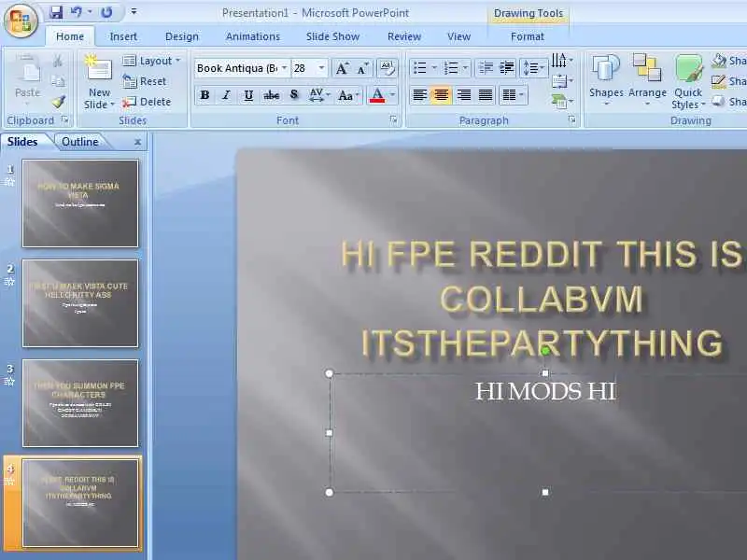Select slide 3 thumbnail
Image resolution: width=747 pixels, height=560 pixels.
80,403
